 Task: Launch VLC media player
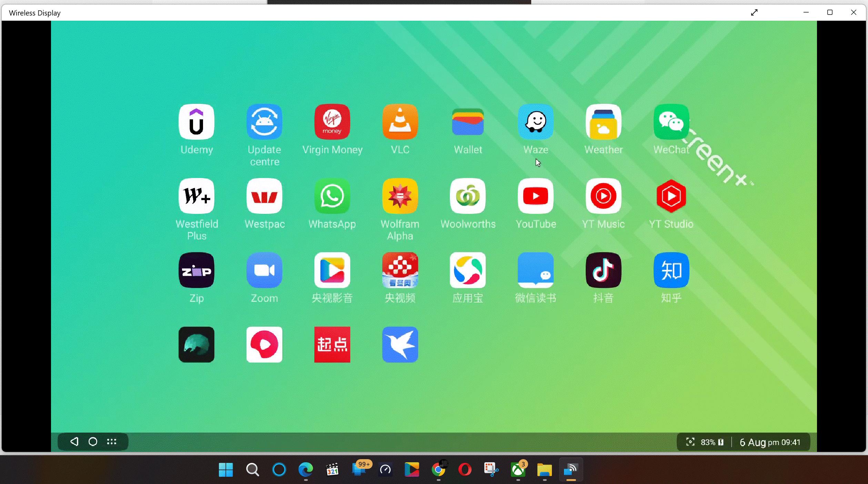pyautogui.click(x=400, y=121)
